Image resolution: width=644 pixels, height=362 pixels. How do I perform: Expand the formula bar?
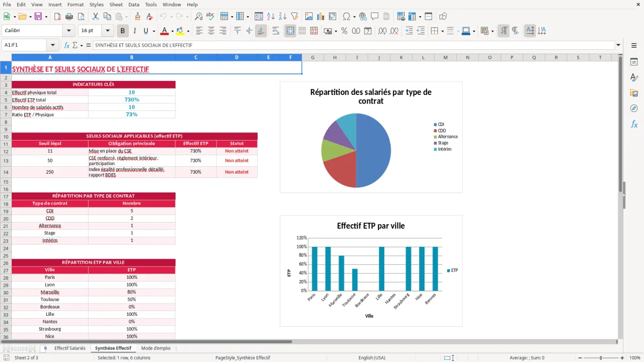click(618, 46)
